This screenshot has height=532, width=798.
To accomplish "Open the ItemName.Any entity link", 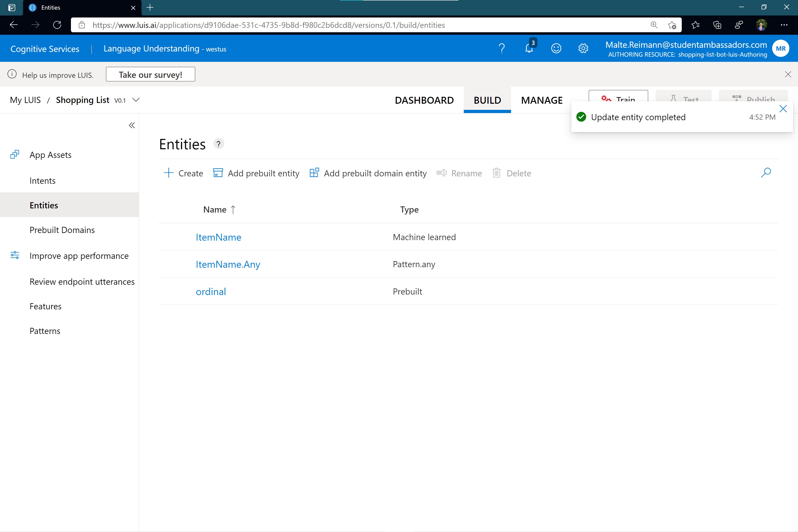I will point(228,264).
